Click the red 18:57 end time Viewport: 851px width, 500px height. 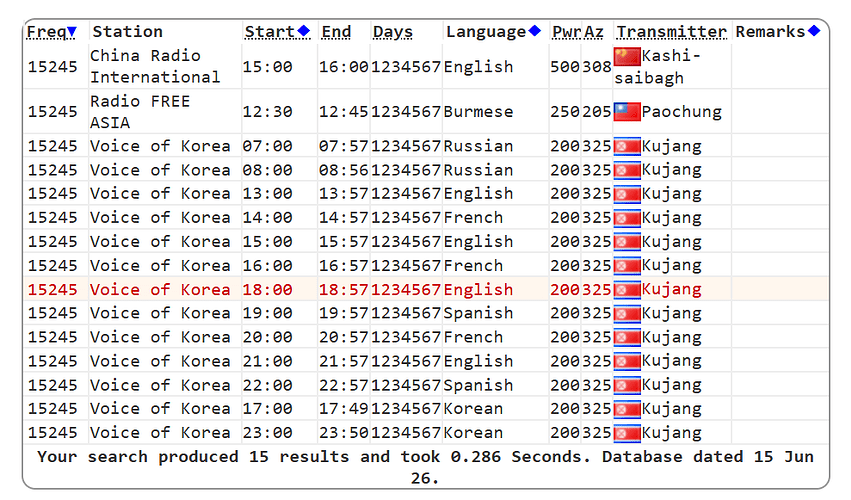[x=344, y=289]
